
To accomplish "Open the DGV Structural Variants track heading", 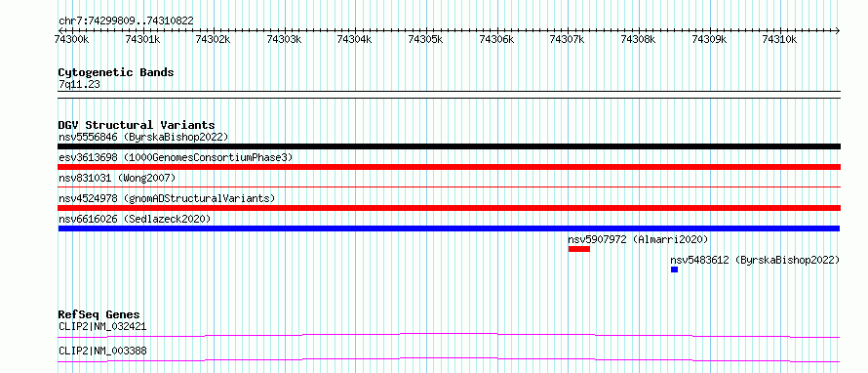I will pos(137,125).
